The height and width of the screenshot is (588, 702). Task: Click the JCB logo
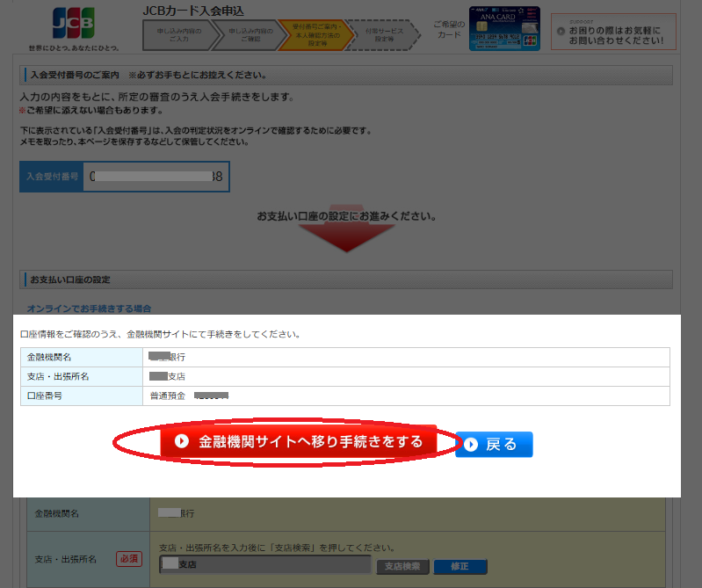pos(74,23)
